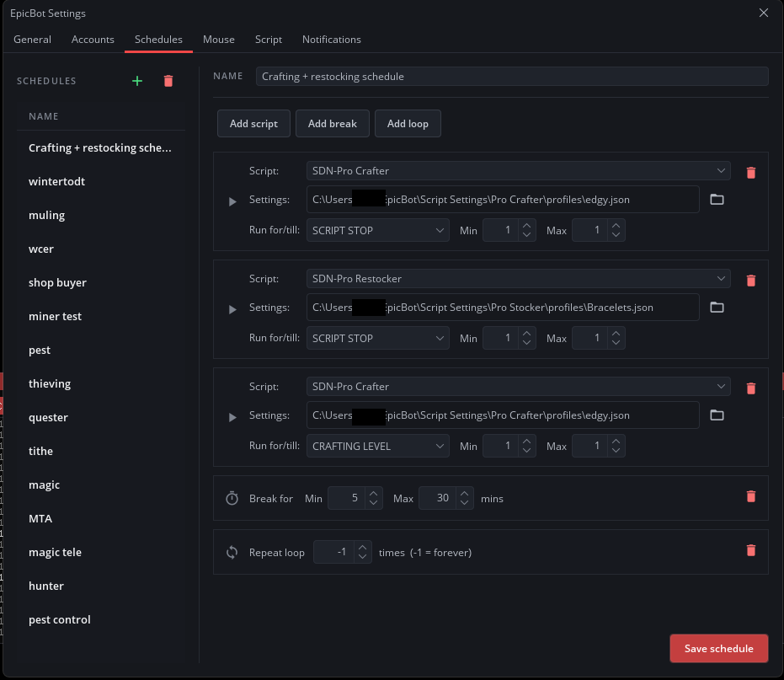Open first script's SCRIPT STOP run condition dropdown
The image size is (784, 680).
[377, 230]
